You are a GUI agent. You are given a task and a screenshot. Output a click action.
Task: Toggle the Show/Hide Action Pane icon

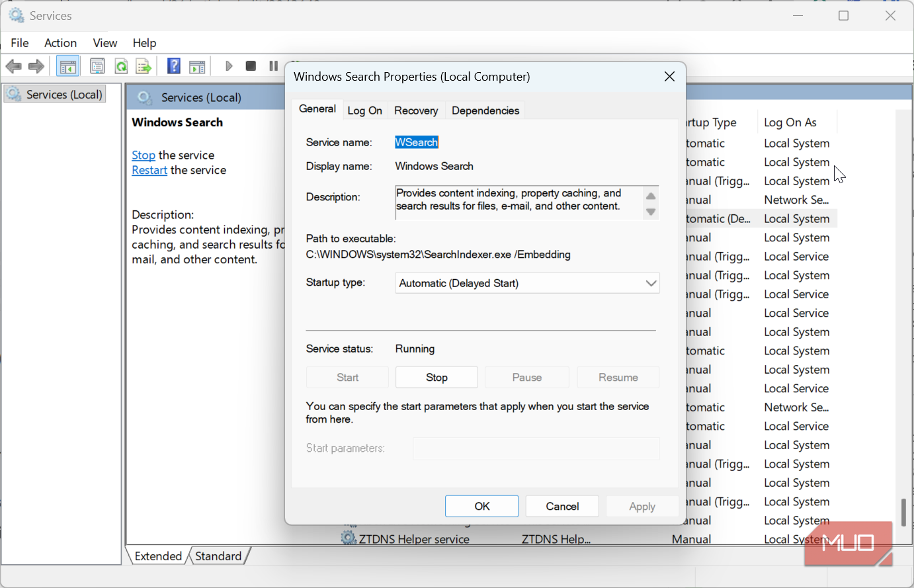197,66
